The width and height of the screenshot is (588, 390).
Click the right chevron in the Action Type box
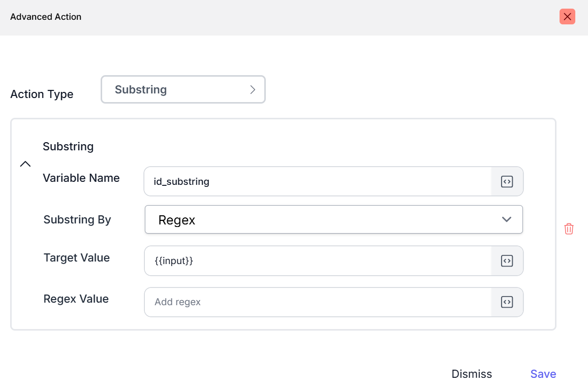tap(253, 90)
